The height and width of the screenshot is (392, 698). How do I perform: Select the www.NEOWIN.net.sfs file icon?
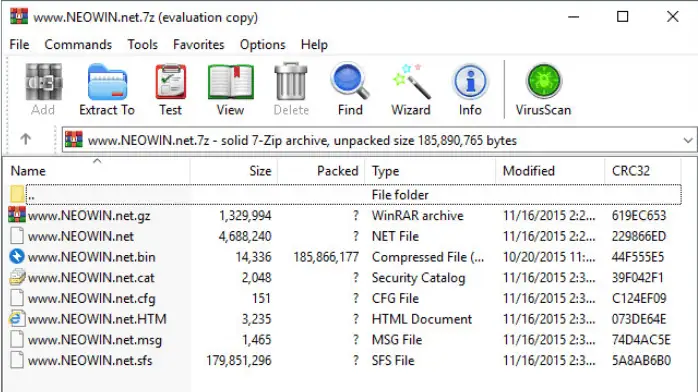pyautogui.click(x=17, y=360)
